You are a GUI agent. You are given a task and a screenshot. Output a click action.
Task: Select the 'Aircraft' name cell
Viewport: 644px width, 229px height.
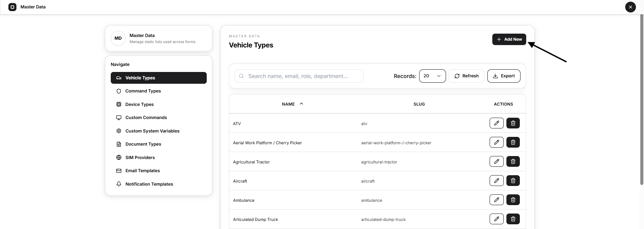pos(240,181)
